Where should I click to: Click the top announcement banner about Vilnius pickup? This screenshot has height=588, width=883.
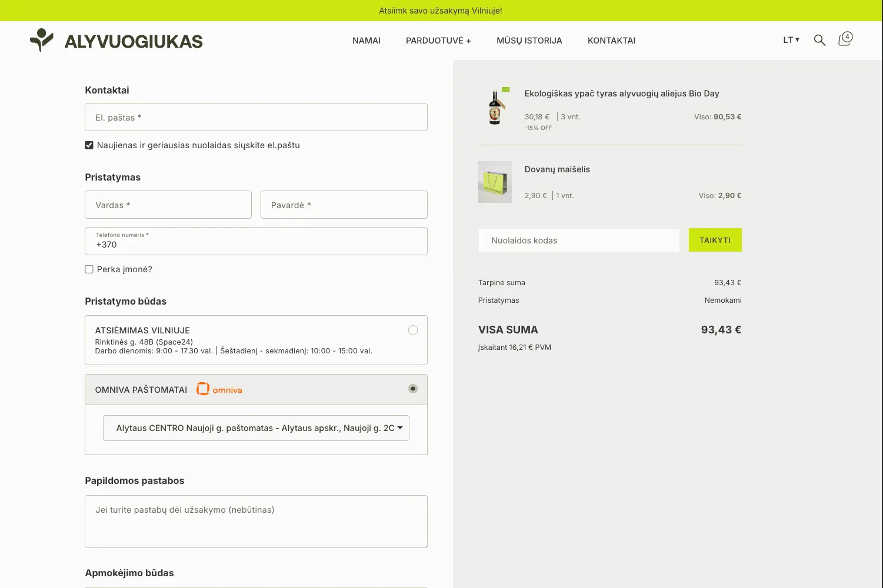pos(441,11)
